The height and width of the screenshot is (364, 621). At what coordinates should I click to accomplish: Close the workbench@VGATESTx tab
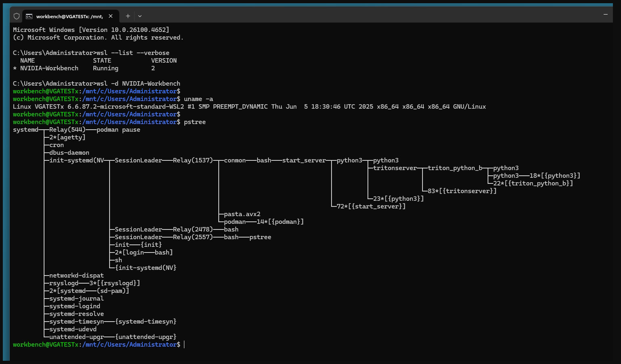coord(110,16)
